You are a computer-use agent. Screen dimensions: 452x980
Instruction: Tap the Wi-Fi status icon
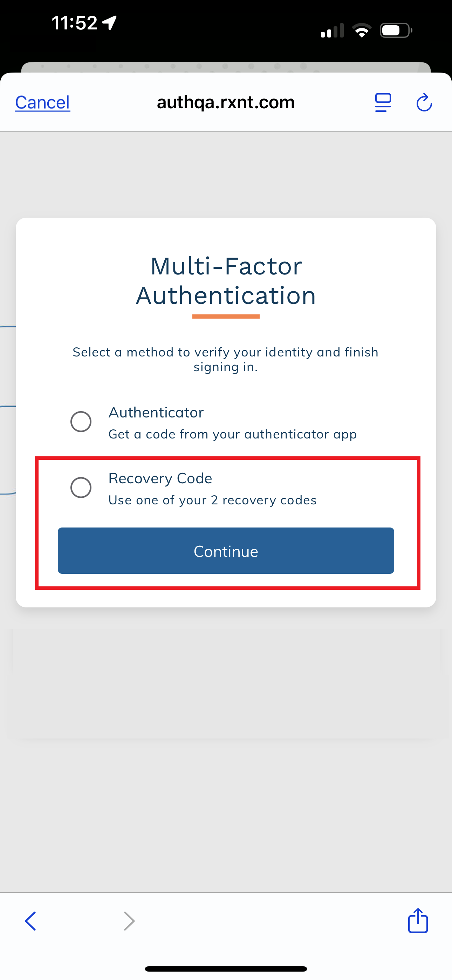(x=362, y=30)
